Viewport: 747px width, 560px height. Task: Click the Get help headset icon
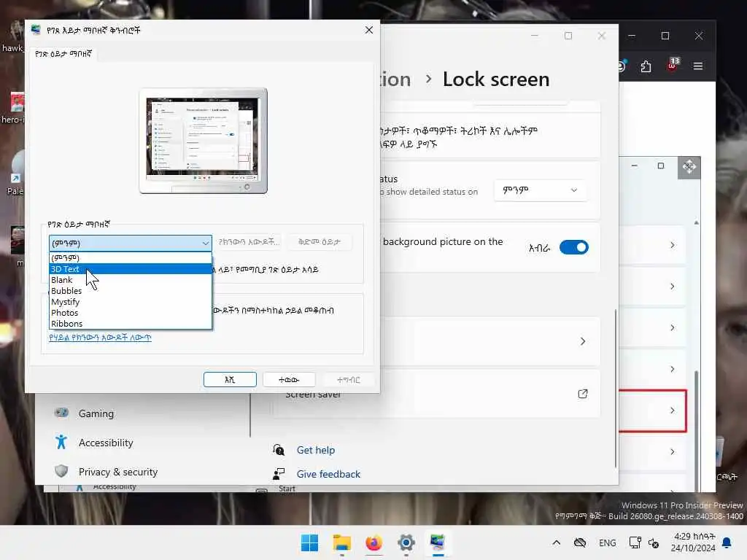tap(279, 449)
